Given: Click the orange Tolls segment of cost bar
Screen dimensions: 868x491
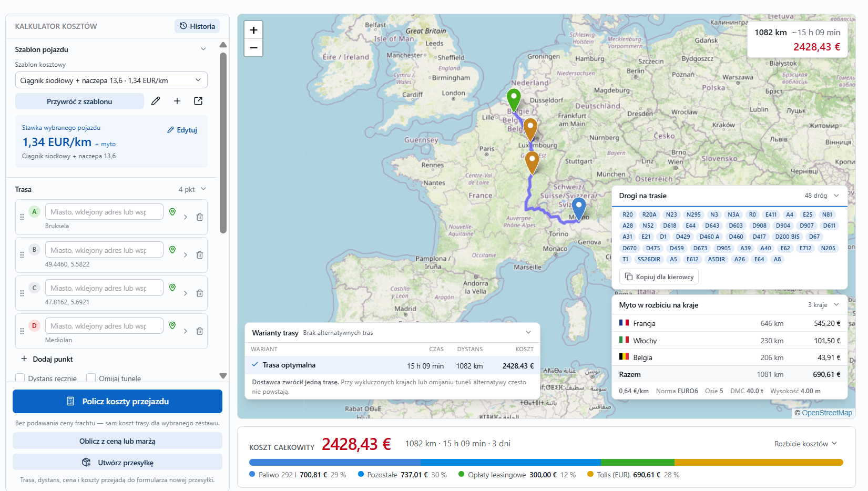Looking at the screenshot, I should [x=759, y=463].
